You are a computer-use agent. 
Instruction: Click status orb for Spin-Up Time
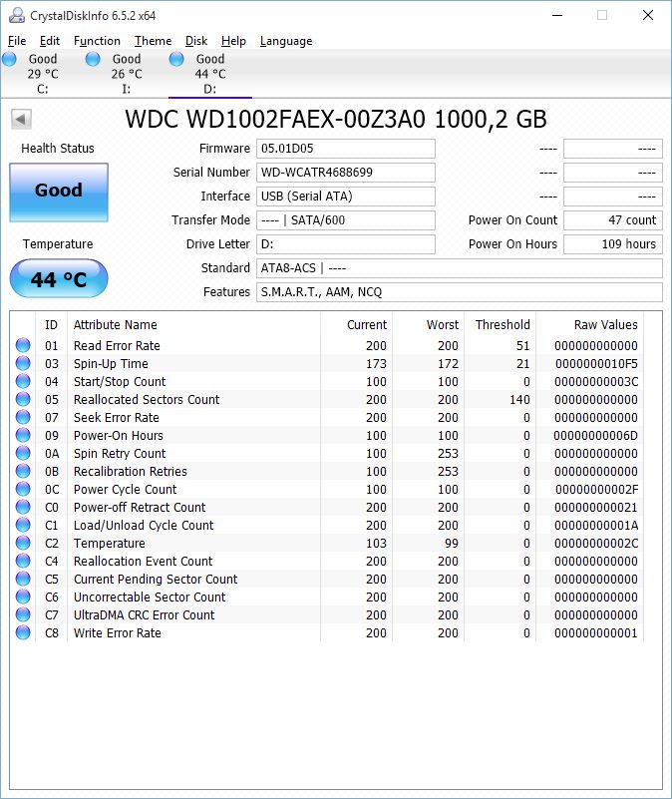pos(23,363)
